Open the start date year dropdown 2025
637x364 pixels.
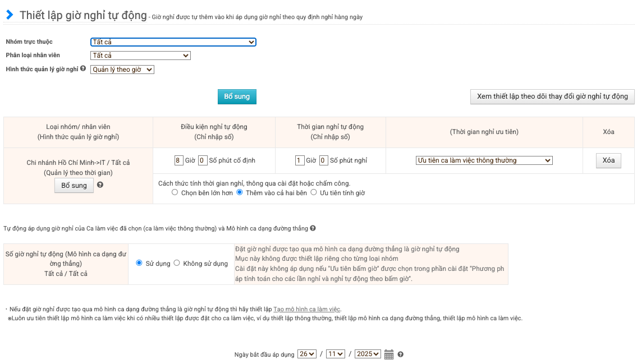tap(368, 354)
